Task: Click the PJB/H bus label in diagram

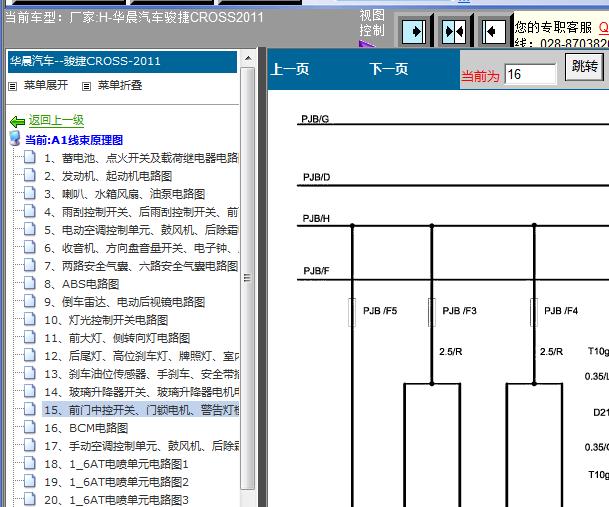Action: (316, 218)
